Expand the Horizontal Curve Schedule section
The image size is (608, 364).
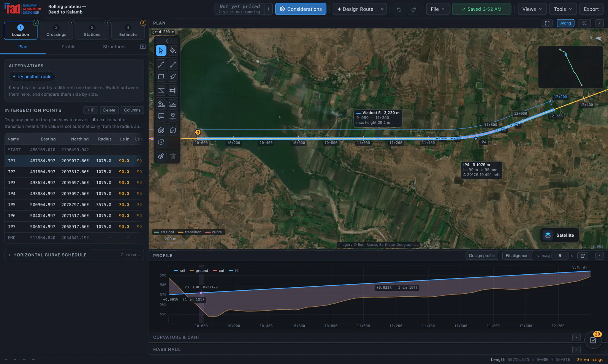point(74,255)
